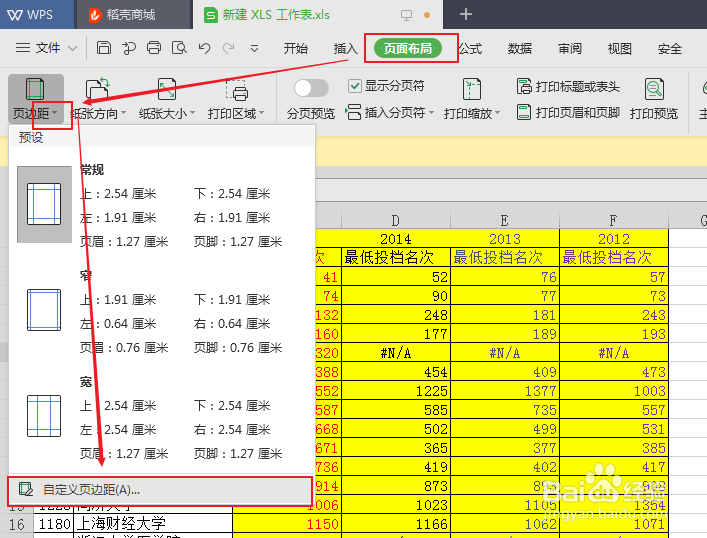
Task: Click the plus button to add new tab
Action: (466, 14)
